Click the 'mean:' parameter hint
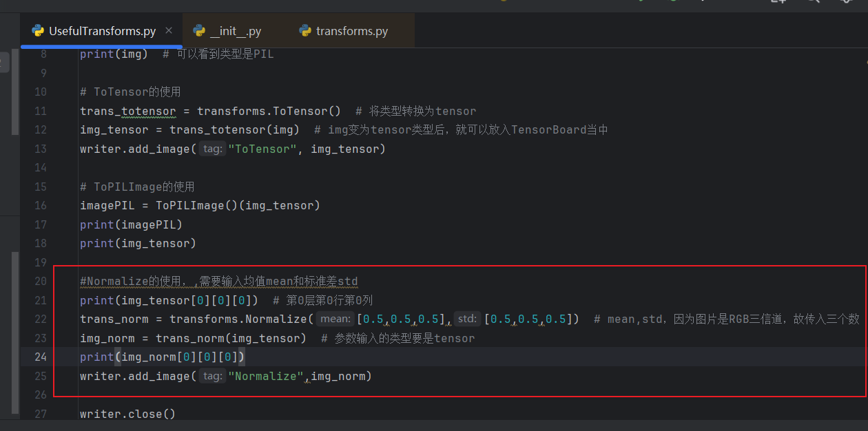The image size is (868, 431). point(335,319)
